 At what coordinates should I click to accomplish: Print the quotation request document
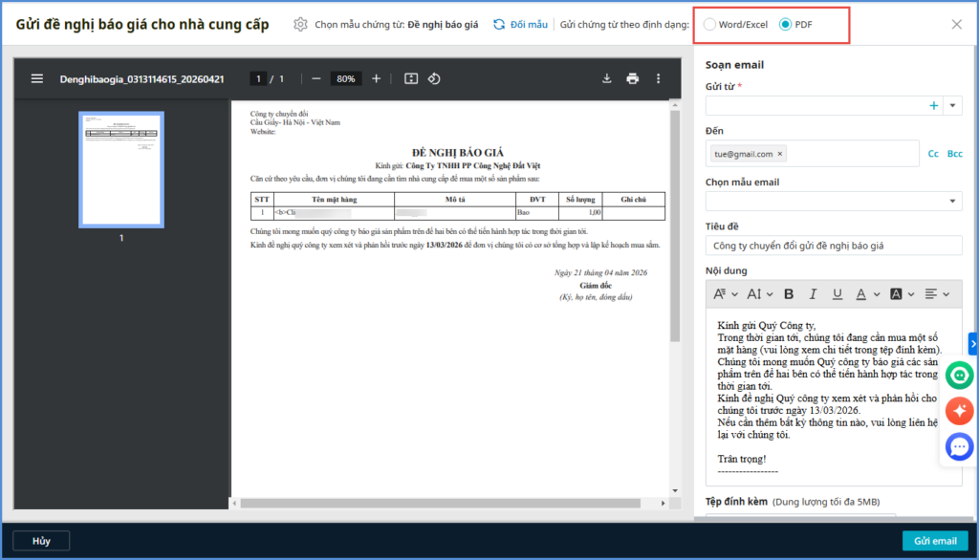click(632, 79)
